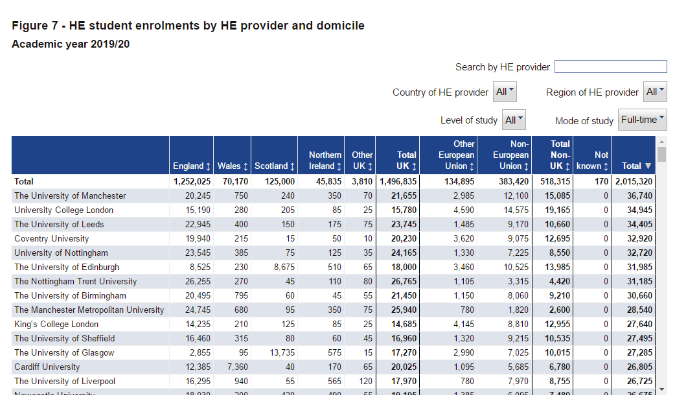Viewport: 681px width, 403px height.
Task: Sort by Northern Ireland column
Action: tap(324, 160)
